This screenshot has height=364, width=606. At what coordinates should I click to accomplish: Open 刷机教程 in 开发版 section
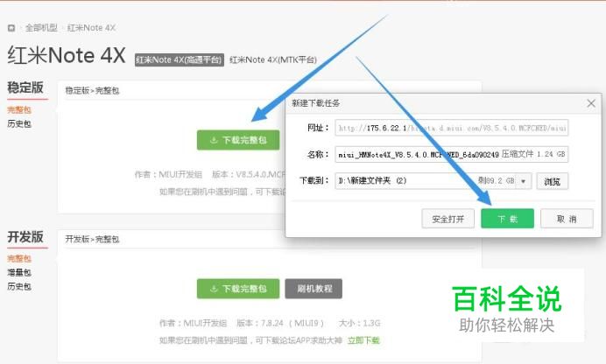314,289
